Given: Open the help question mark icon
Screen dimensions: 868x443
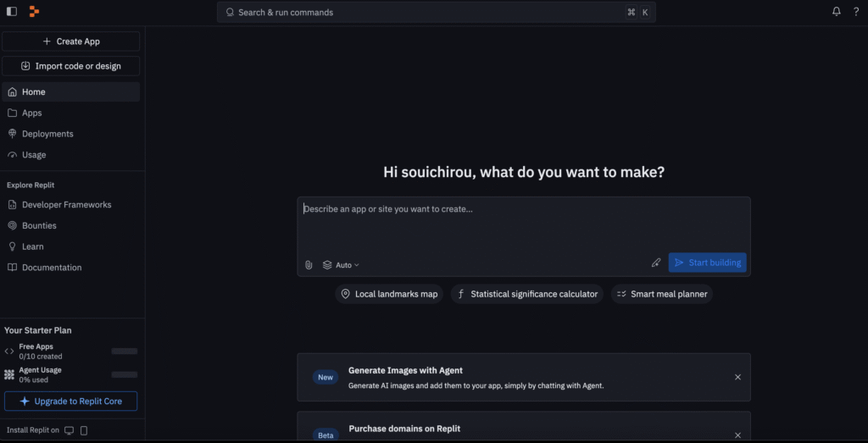Looking at the screenshot, I should (x=856, y=12).
